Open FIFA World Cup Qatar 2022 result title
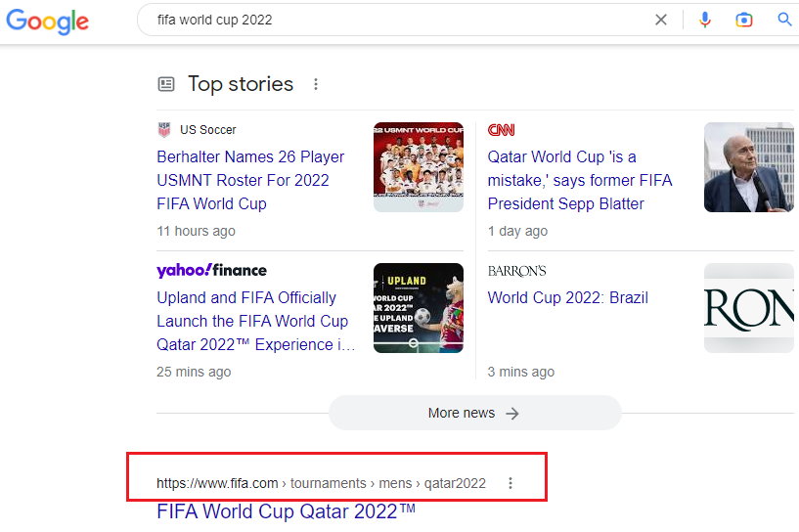 click(286, 511)
